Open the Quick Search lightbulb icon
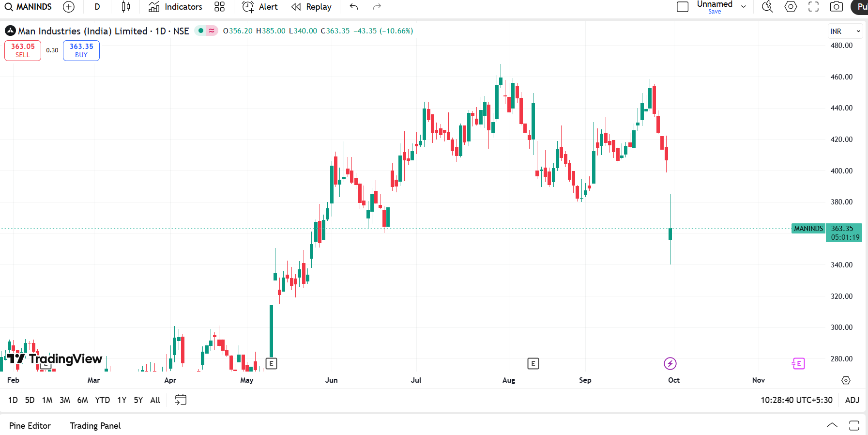868x435 pixels. [767, 7]
